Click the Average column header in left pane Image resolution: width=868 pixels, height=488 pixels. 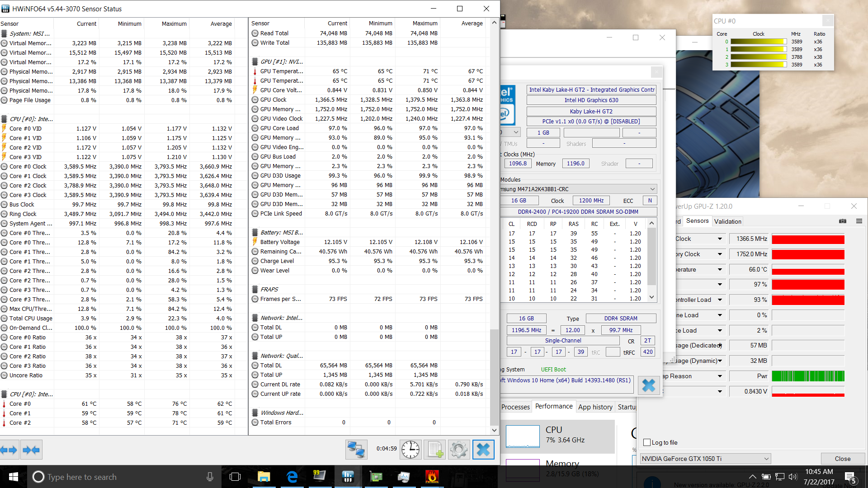(221, 24)
